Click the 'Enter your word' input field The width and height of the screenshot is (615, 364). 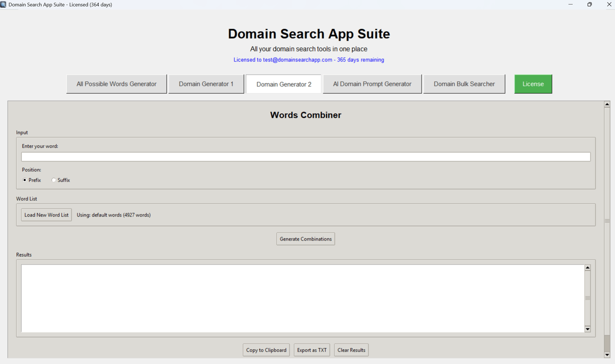coord(305,157)
